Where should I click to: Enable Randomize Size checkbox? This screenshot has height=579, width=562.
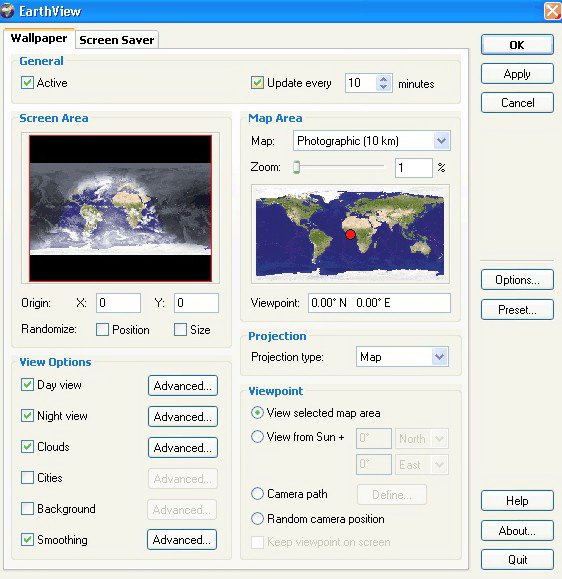180,329
